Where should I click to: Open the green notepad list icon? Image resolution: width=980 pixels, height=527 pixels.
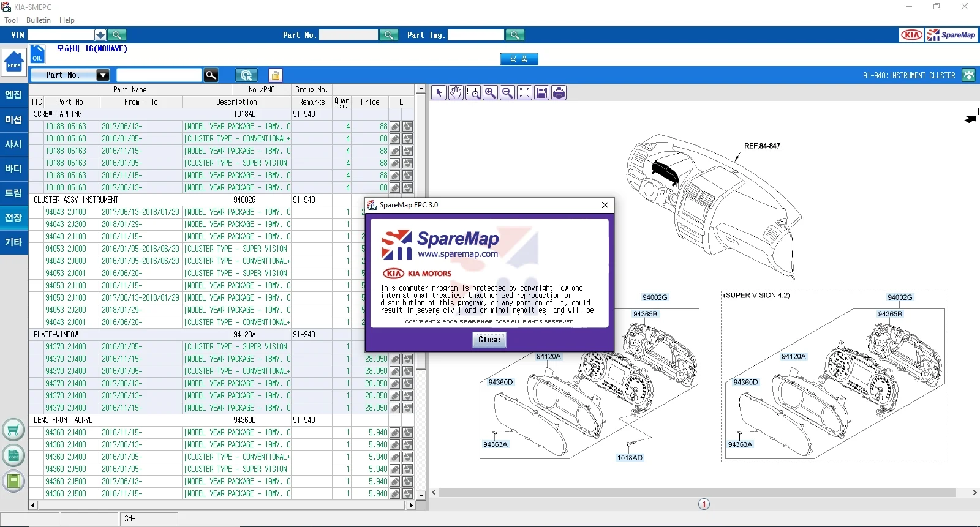point(13,480)
